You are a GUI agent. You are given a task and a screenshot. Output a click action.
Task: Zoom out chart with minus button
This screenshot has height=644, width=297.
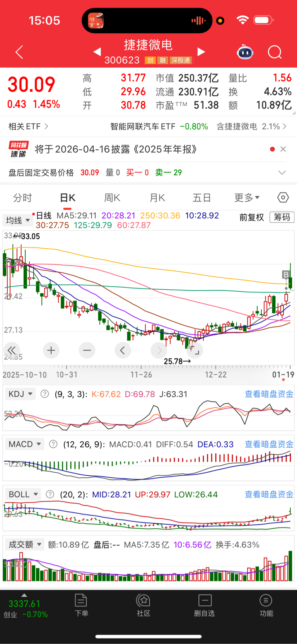coord(87,350)
